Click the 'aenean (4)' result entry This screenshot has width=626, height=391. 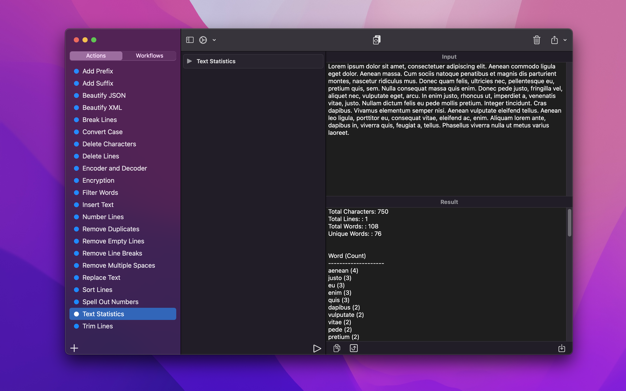343,270
